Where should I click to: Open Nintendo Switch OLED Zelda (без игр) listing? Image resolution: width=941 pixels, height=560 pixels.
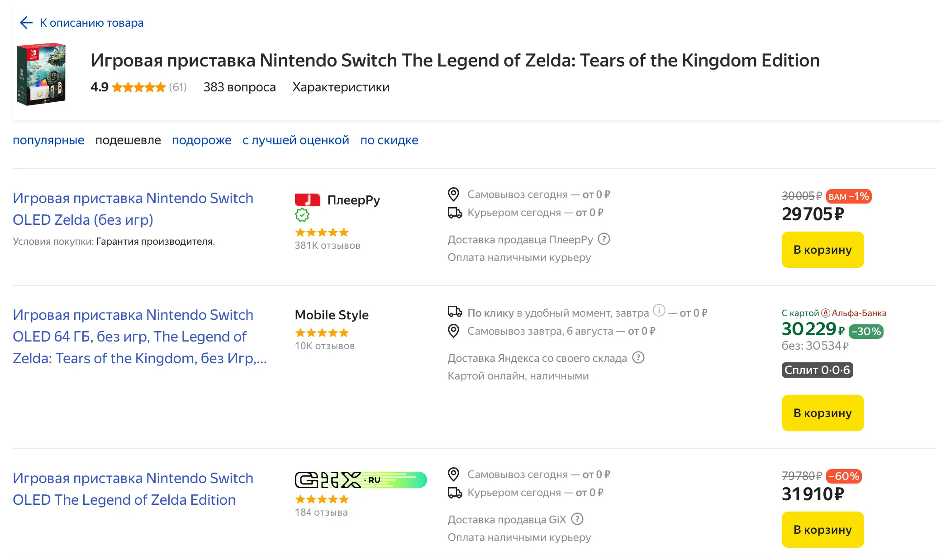tap(133, 209)
